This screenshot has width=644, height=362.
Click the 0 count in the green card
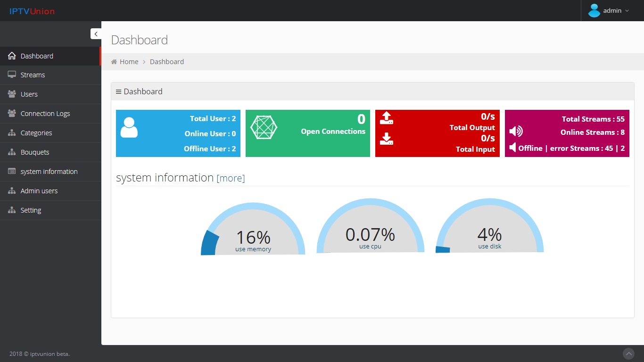[362, 119]
